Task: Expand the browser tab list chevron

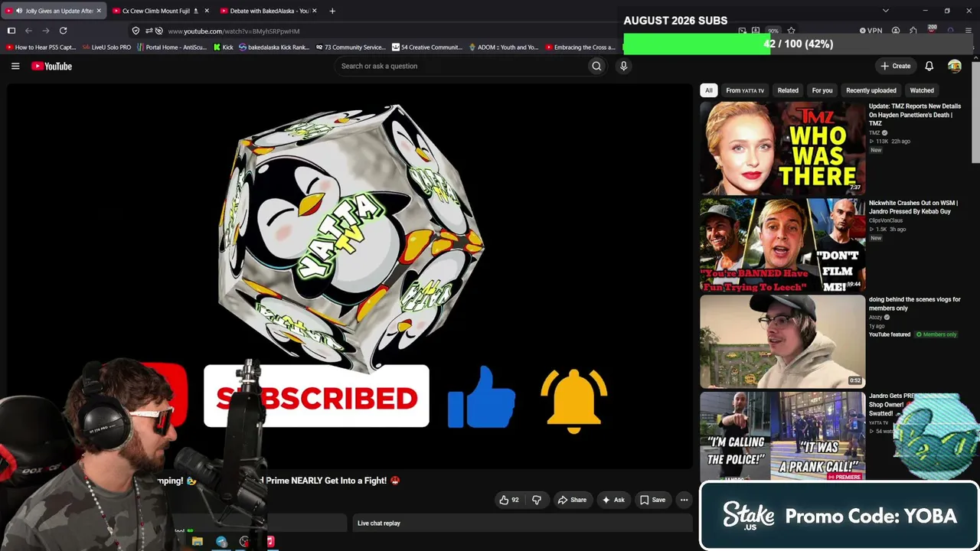Action: click(886, 11)
